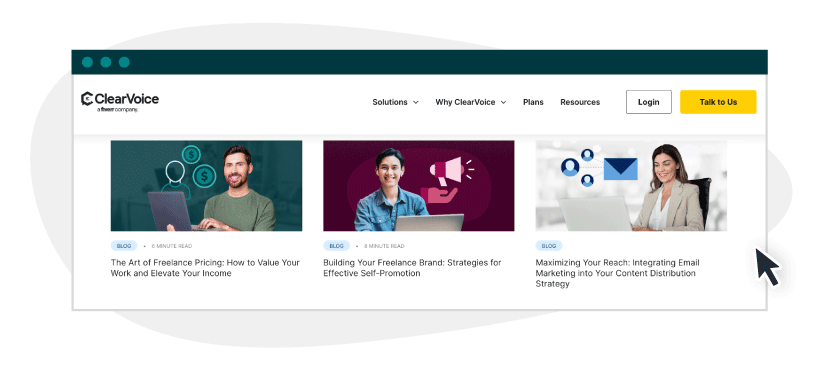
Task: Open 'Maximizing Your Reach' title link
Action: 617,273
